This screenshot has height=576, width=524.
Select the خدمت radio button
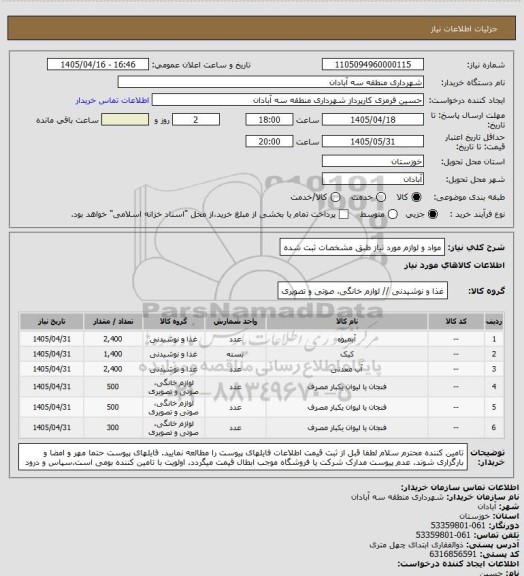(x=381, y=197)
